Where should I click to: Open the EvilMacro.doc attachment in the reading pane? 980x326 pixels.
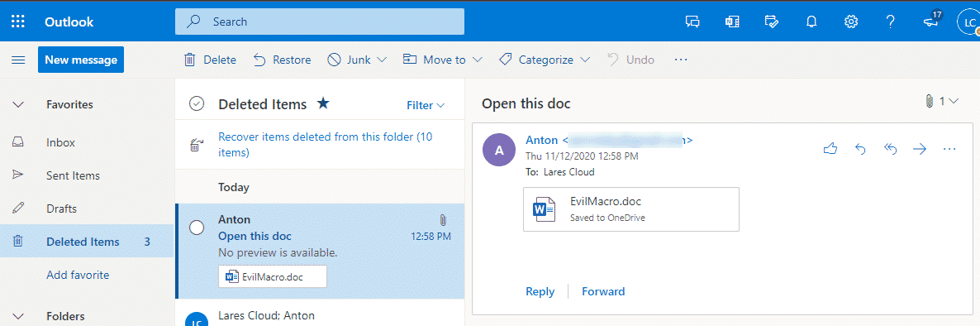(631, 209)
